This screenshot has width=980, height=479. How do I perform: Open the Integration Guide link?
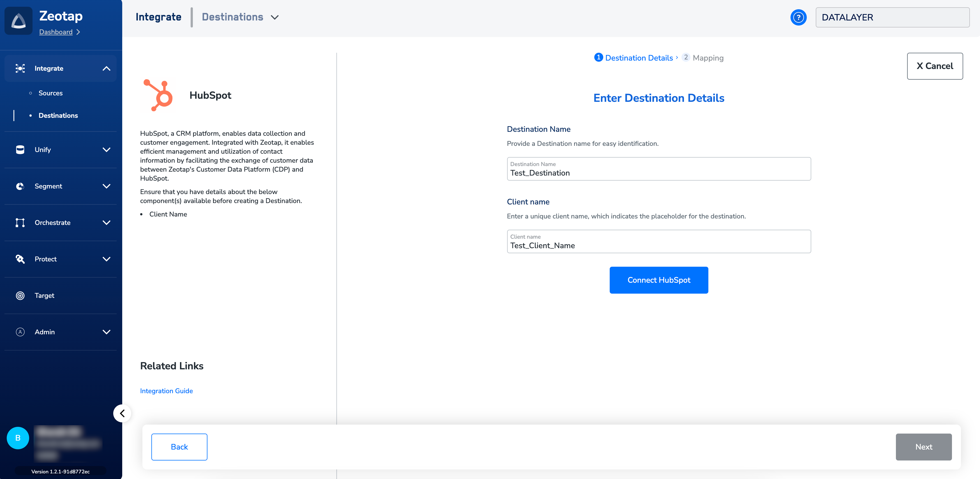coord(166,391)
